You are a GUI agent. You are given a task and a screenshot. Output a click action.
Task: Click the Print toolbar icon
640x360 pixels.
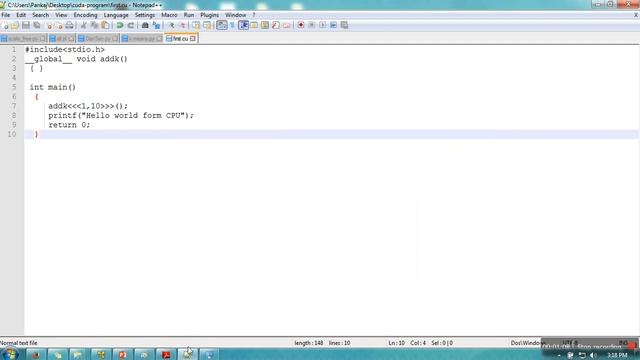tap(69, 25)
